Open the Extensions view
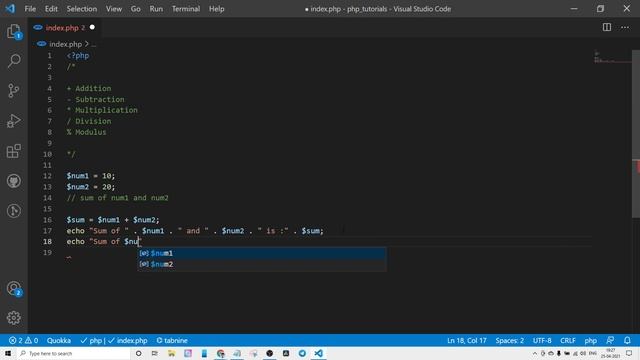640x360 pixels. pos(14,151)
